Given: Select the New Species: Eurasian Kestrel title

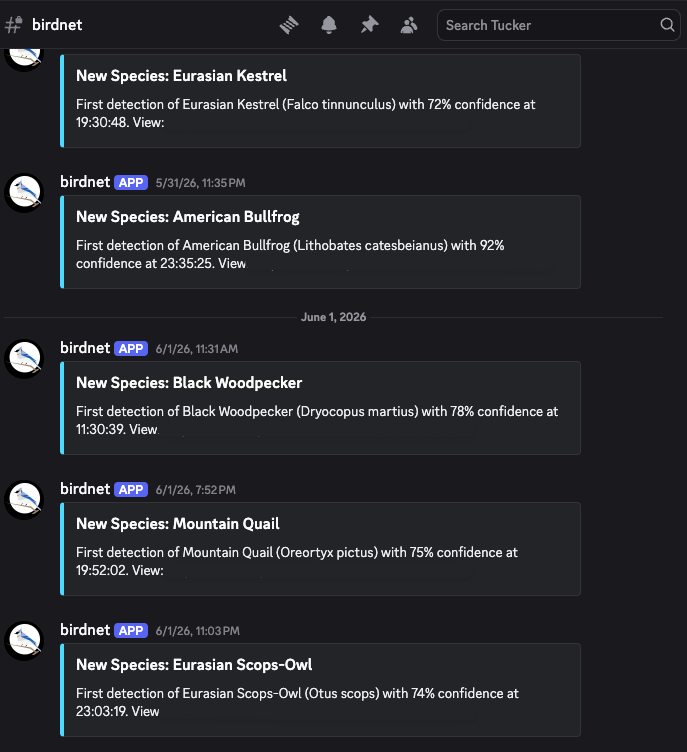Looking at the screenshot, I should [181, 76].
